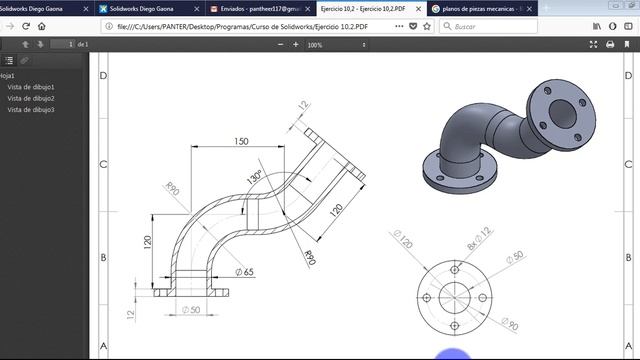Select Hoja1 outline item
The width and height of the screenshot is (640, 360).
pyautogui.click(x=7, y=76)
